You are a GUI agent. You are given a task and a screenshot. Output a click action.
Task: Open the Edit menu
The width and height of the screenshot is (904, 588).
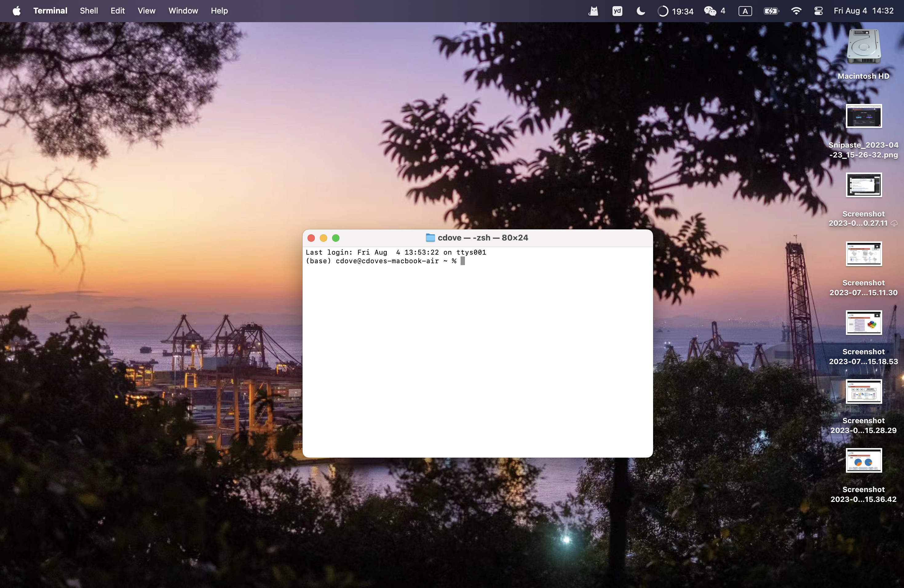pos(118,11)
